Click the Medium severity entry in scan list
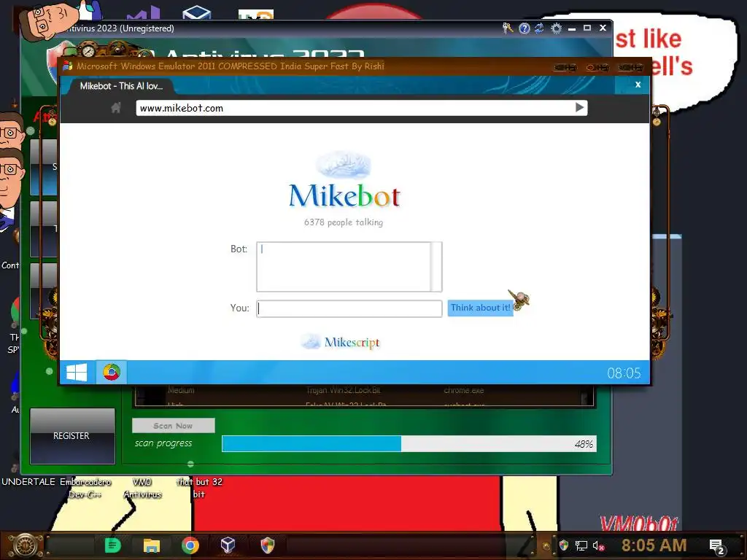The image size is (747, 560). (x=181, y=391)
